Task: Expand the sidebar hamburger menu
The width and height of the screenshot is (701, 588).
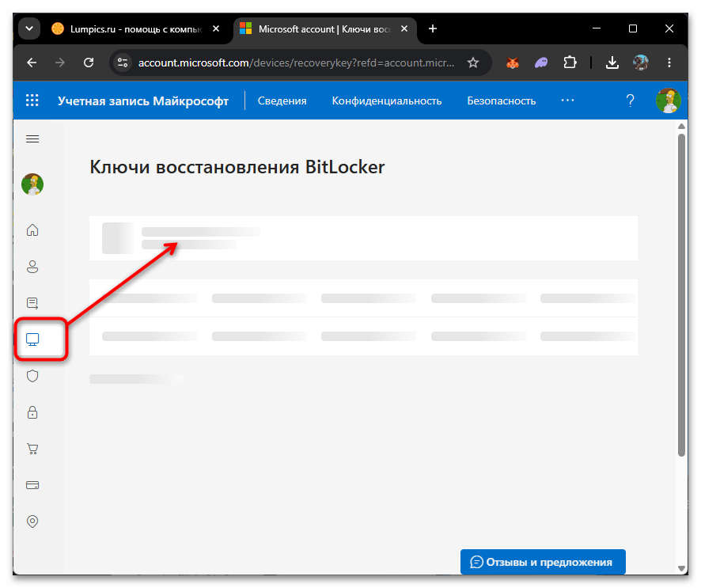Action: tap(32, 139)
